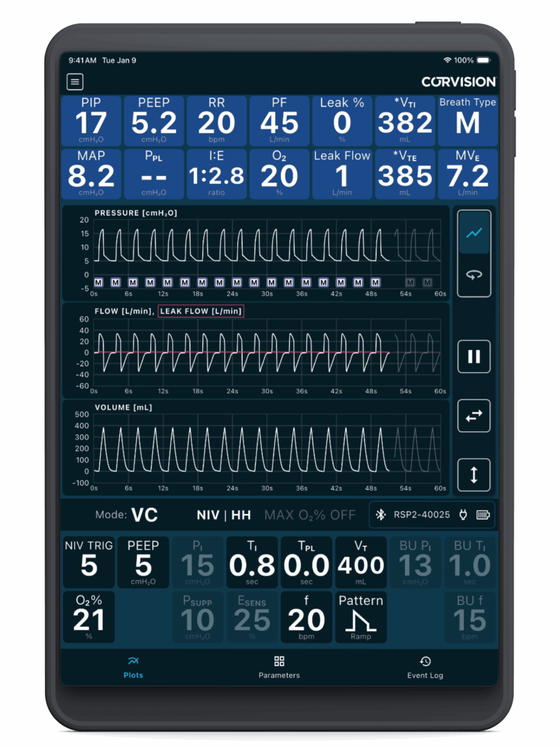Toggle the LEAK FLOW plot label
The height and width of the screenshot is (747, 560).
coord(201,311)
